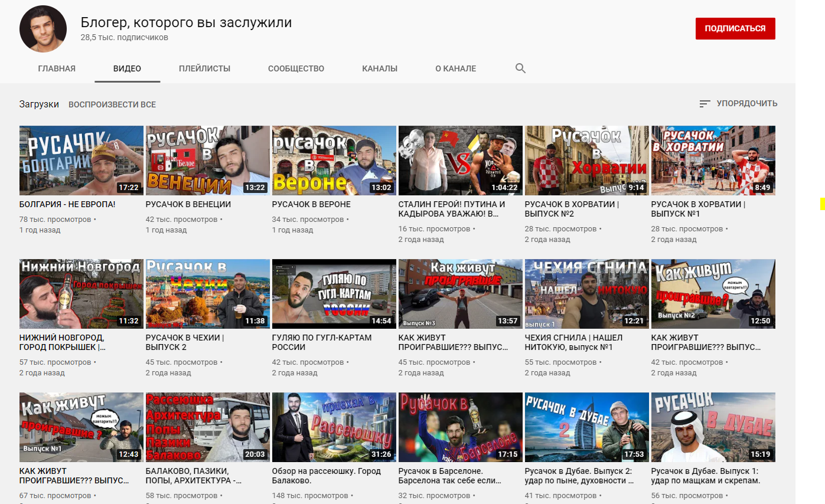The height and width of the screenshot is (504, 825).
Task: Open the О КАНАЛЕ tab
Action: pyautogui.click(x=455, y=68)
